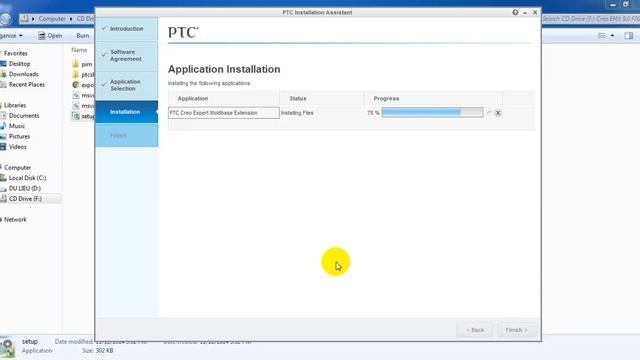Select the active Installation step
The image size is (640, 360).
[127, 112]
